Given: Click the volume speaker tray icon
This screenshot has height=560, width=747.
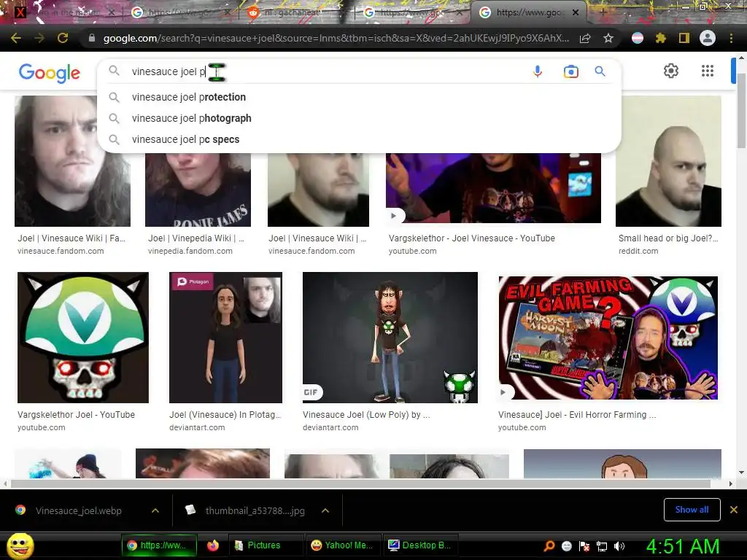Looking at the screenshot, I should [619, 546].
